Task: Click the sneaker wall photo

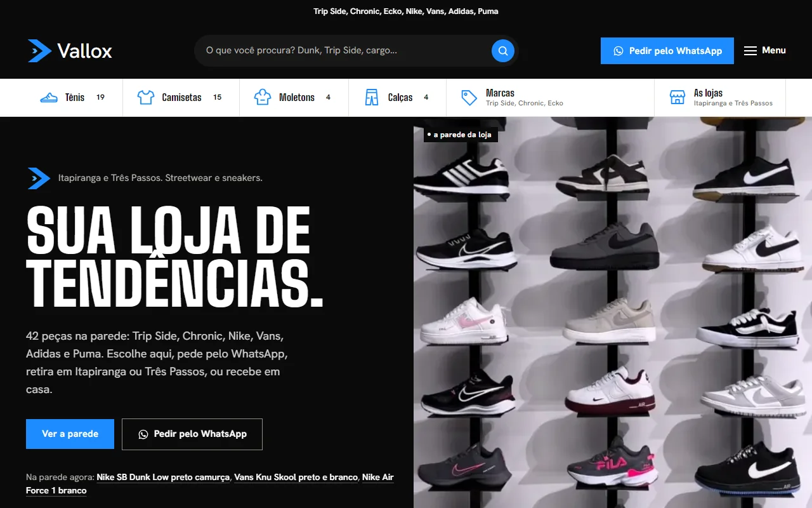Action: (x=613, y=312)
